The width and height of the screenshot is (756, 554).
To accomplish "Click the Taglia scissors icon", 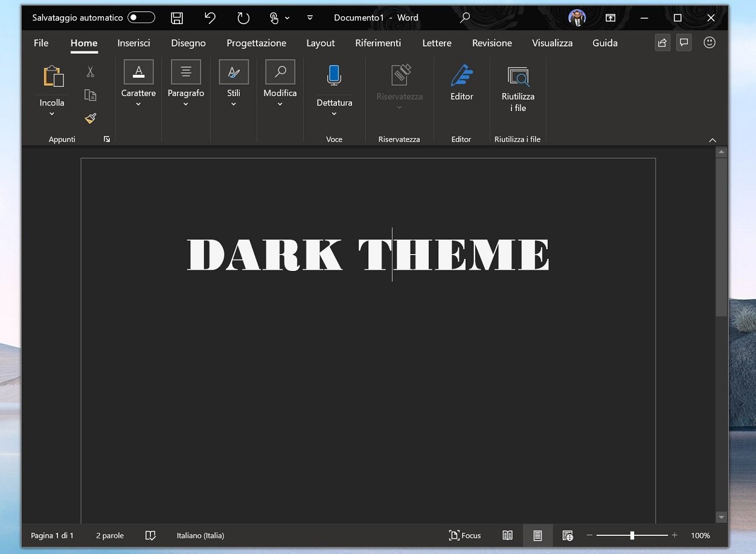I will (91, 71).
